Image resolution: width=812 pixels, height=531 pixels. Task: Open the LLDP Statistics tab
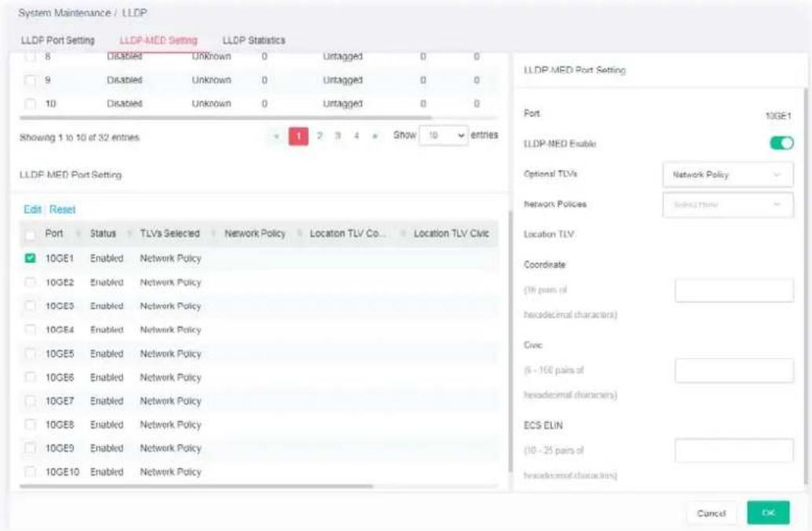pos(254,40)
